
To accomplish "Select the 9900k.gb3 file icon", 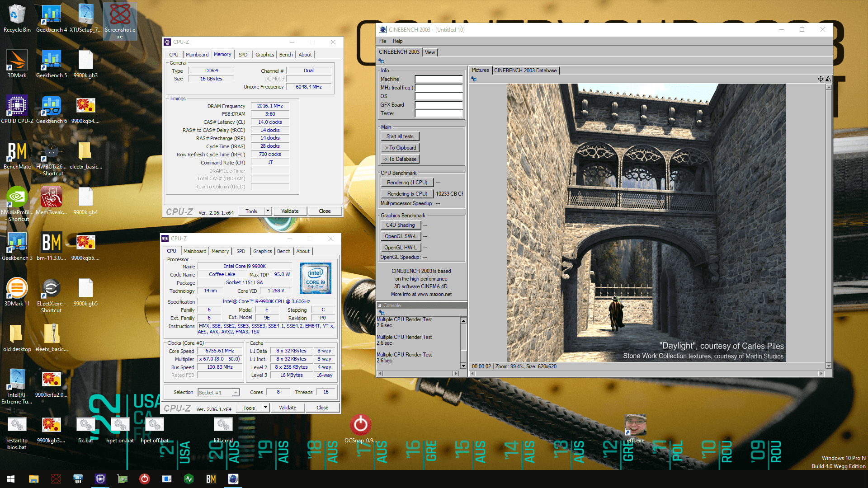I will (x=85, y=64).
